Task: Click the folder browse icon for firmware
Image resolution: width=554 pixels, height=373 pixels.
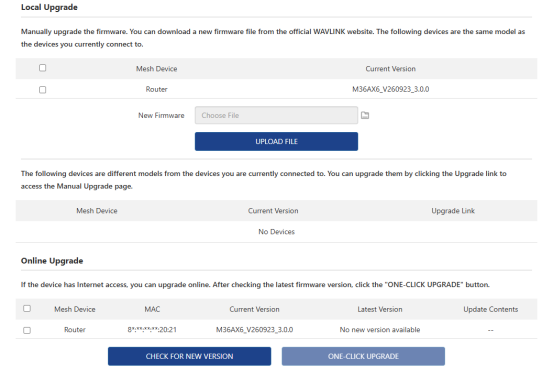Action: [365, 115]
